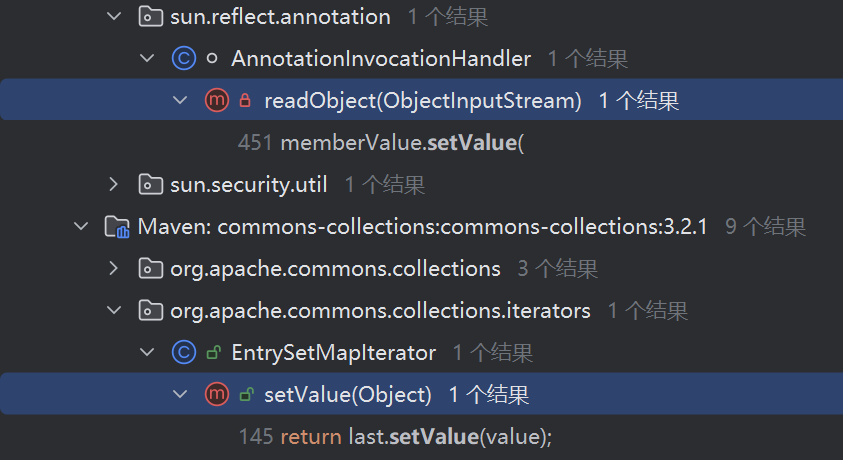Click the setValue(Object) method icon

217,395
